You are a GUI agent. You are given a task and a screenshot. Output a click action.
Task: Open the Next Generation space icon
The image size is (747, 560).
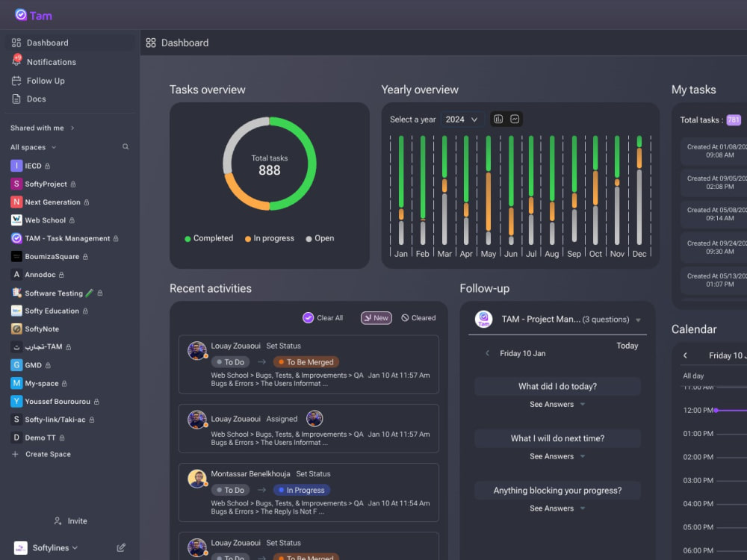coord(16,202)
